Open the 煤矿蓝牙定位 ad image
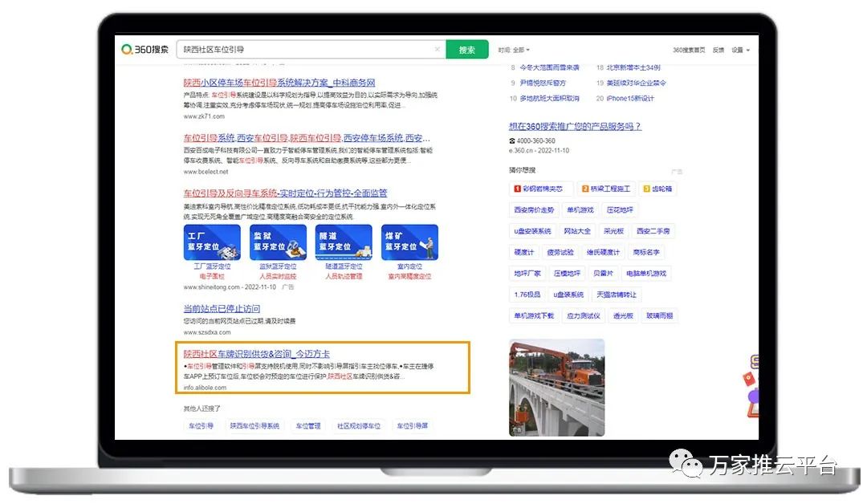The image size is (867, 504). [409, 242]
